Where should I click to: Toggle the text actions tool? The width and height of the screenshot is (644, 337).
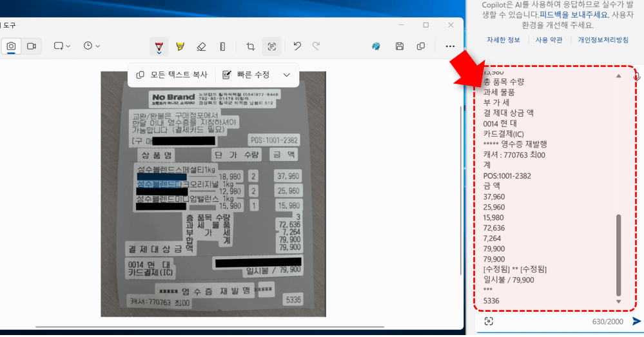pos(271,46)
